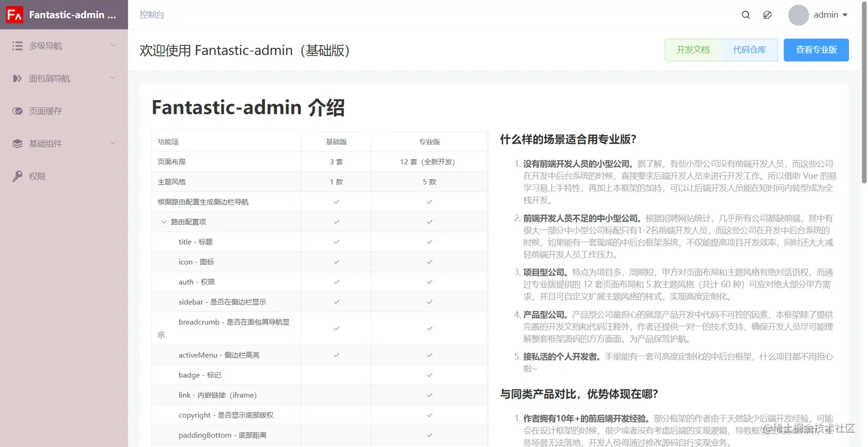
Task: Click the badge - 标记 row
Action: (319, 375)
